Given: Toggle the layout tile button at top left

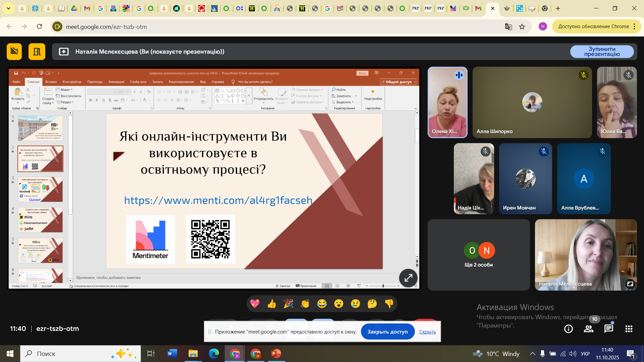Looking at the screenshot, I should point(37,51).
